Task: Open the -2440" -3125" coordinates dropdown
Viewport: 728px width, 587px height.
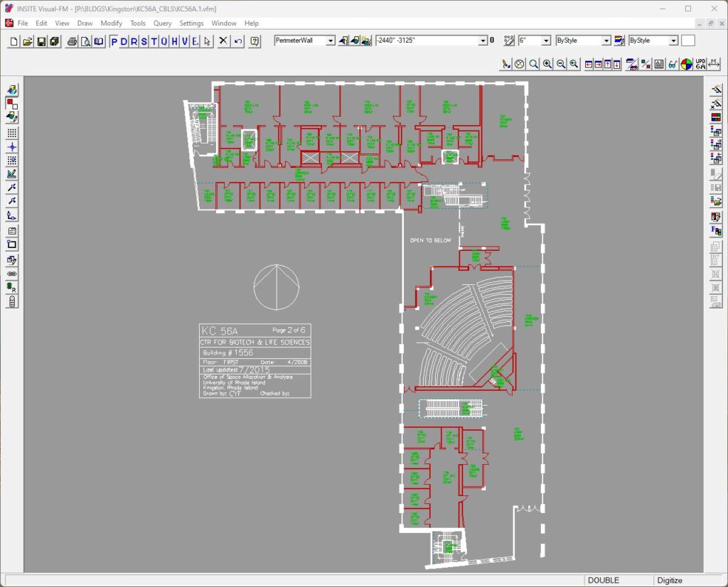Action: 483,41
